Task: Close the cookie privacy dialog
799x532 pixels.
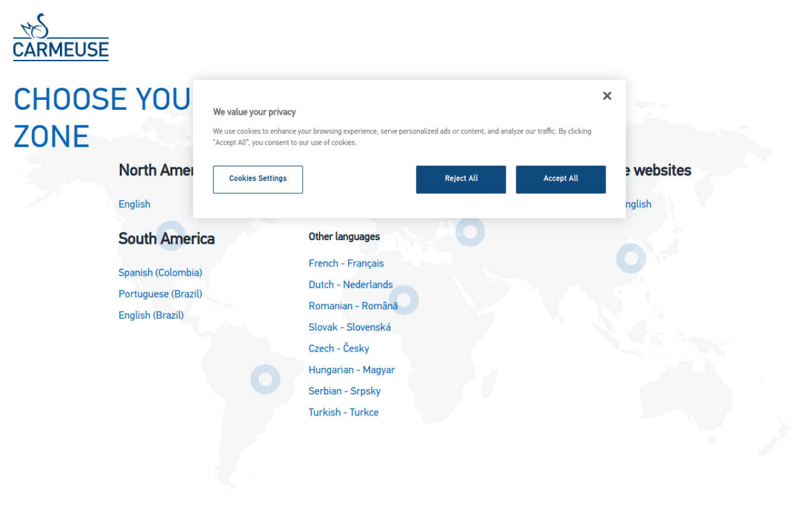Action: 607,96
